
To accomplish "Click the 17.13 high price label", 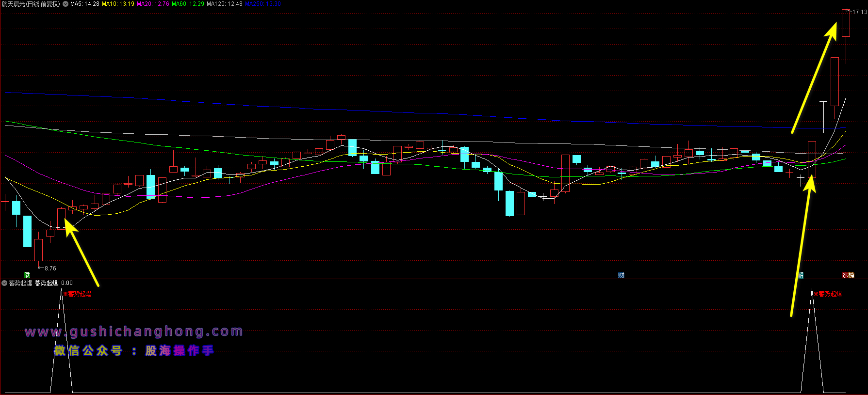I will (x=860, y=12).
